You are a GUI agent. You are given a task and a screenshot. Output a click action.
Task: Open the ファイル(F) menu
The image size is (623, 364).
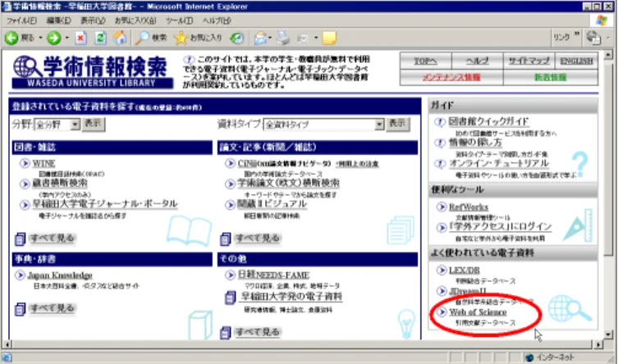pyautogui.click(x=22, y=20)
